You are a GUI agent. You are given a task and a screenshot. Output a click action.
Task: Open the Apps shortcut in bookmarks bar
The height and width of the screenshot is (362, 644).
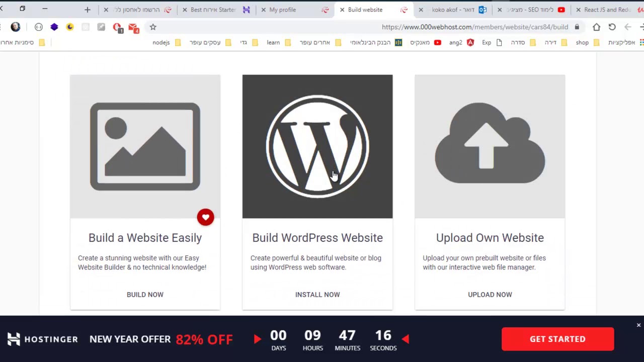(x=626, y=43)
